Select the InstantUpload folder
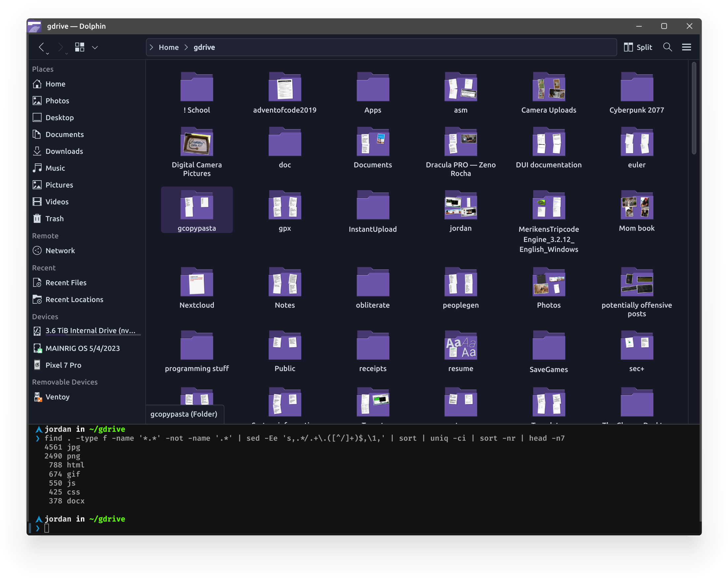 pyautogui.click(x=373, y=212)
